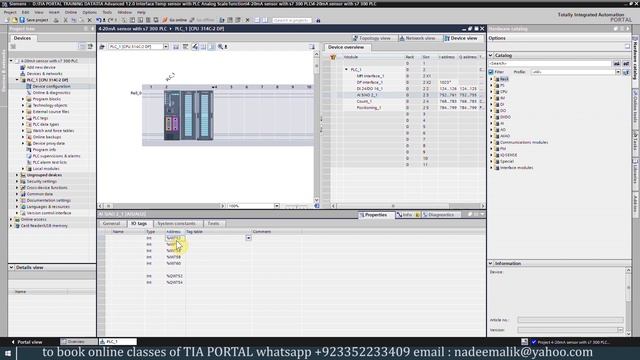Expand the CPU folder in the catalog
This screenshot has width=640, height=360.
click(491, 92)
